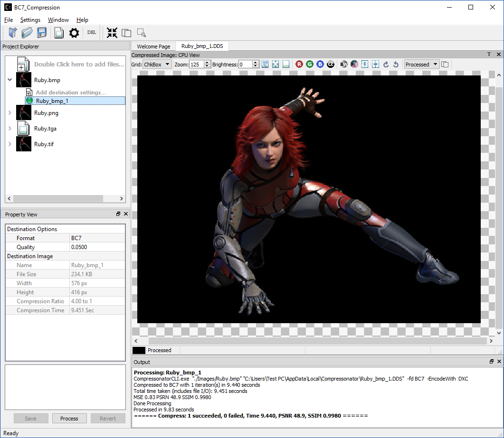This screenshot has height=438, width=504.
Task: Switch to the Welcome Page tab
Action: click(153, 47)
